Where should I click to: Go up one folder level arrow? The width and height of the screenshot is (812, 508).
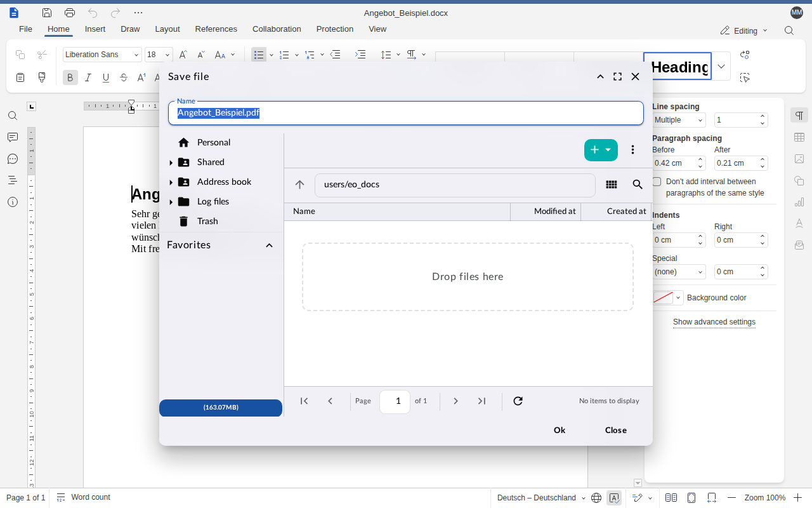(x=300, y=185)
